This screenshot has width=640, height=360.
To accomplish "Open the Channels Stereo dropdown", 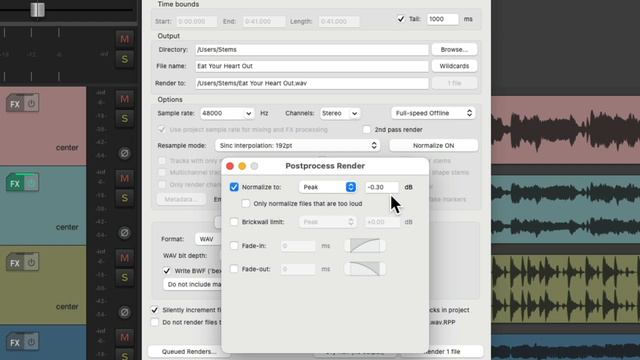I will pyautogui.click(x=340, y=113).
